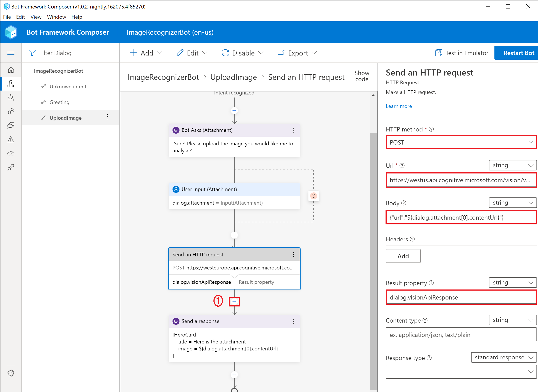538x392 pixels.
Task: Open the standard response type dropdown
Action: point(504,357)
